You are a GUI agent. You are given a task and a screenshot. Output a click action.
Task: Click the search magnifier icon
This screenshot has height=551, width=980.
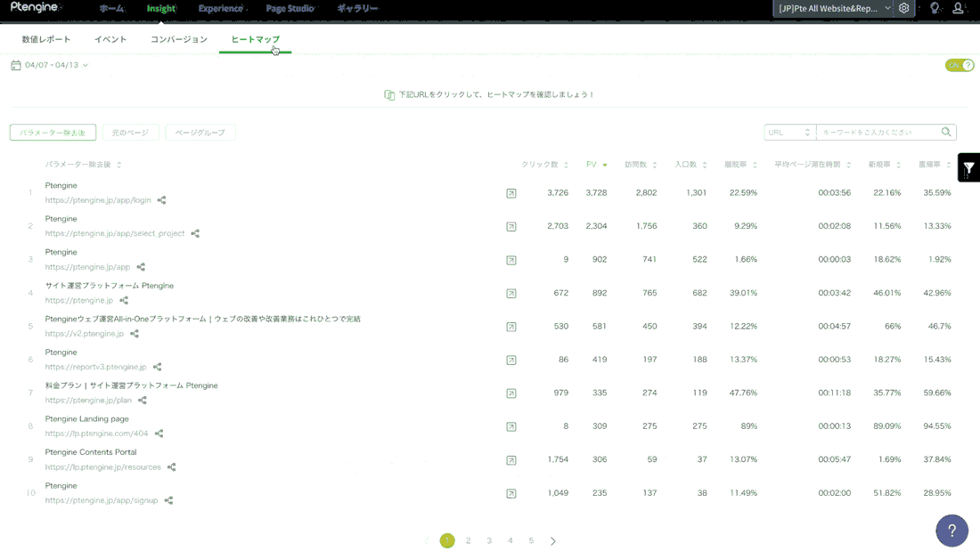point(946,132)
